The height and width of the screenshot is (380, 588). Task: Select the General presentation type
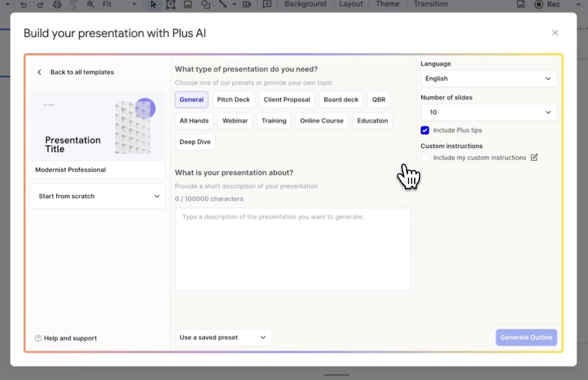[192, 100]
